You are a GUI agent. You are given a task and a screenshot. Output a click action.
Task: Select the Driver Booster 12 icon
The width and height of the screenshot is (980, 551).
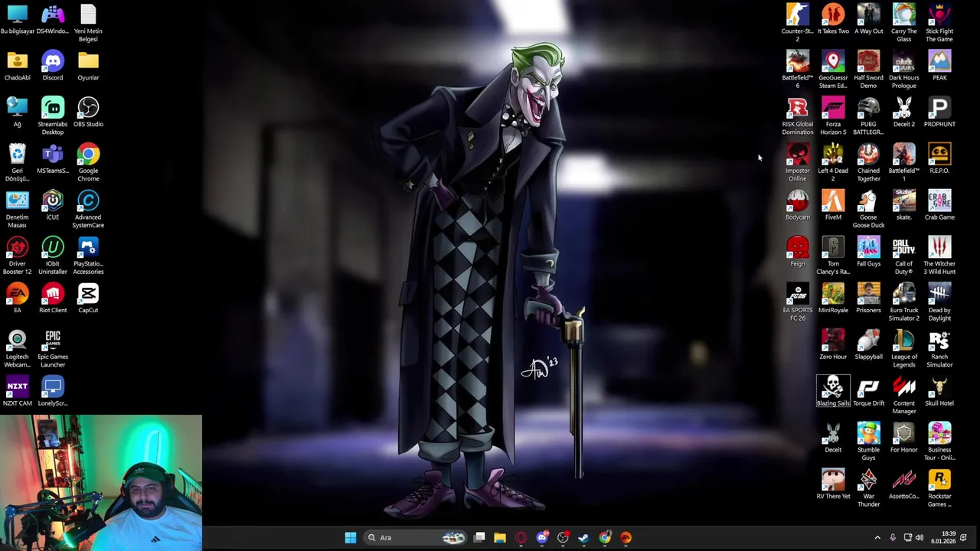click(x=17, y=256)
